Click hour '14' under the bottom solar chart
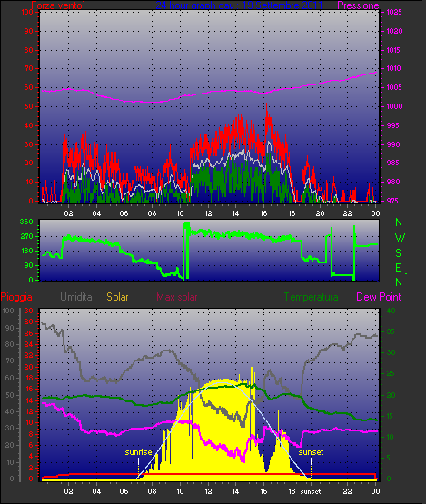This screenshot has height=504, width=426. [235, 492]
